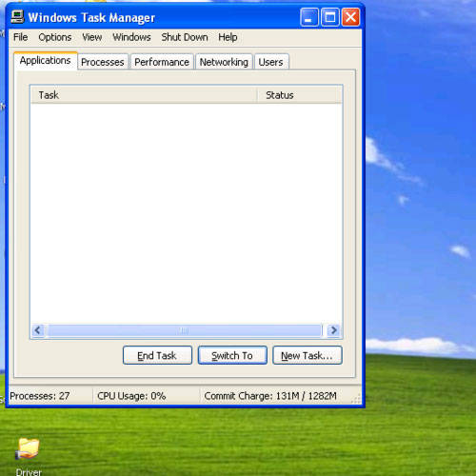
Task: Minimize the Task Manager window
Action: click(x=308, y=17)
